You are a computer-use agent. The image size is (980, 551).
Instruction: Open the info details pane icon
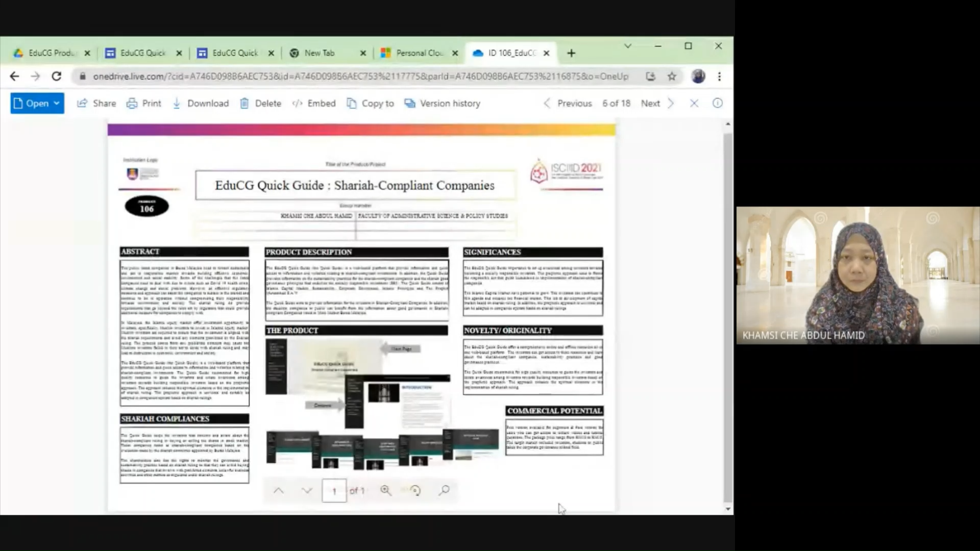click(x=718, y=103)
